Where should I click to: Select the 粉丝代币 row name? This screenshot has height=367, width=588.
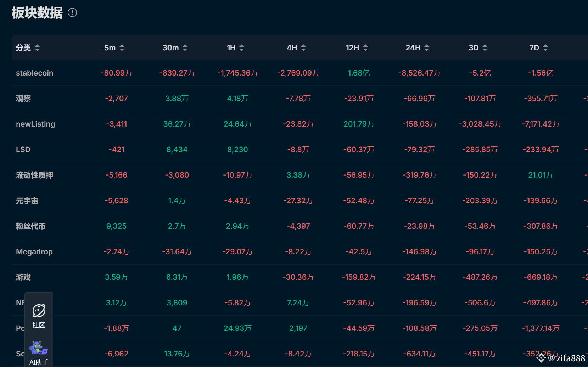(x=31, y=226)
